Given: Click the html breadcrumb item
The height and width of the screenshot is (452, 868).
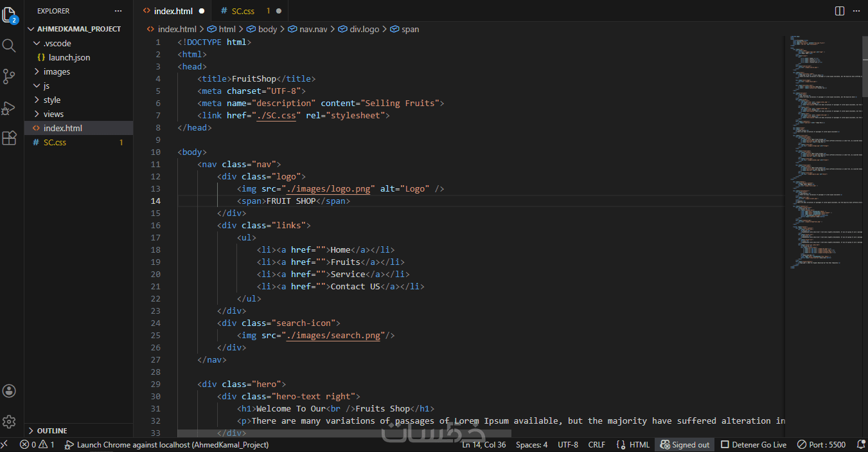Looking at the screenshot, I should [x=222, y=29].
